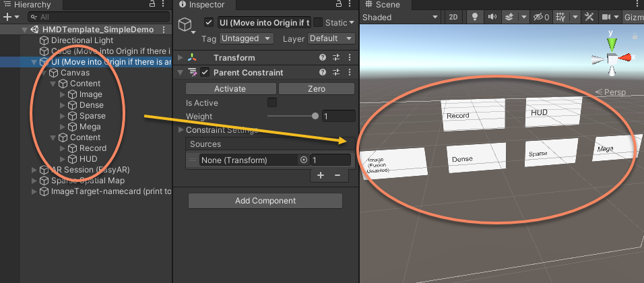Click the Weight slider handle
The image size is (644, 283).
(315, 117)
